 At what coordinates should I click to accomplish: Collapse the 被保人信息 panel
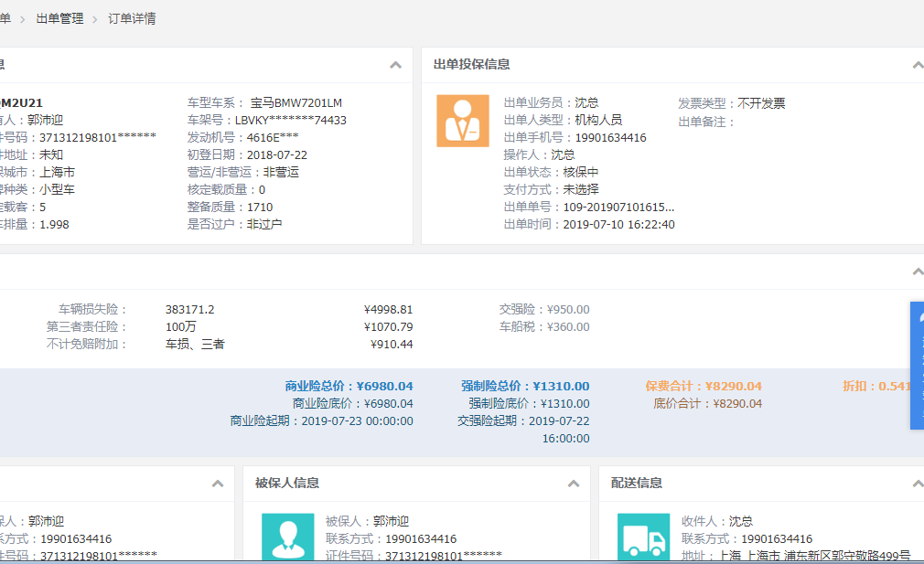573,484
